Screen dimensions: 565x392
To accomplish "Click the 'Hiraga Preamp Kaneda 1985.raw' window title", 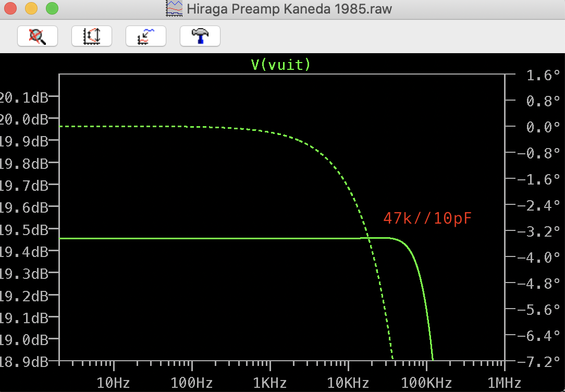I will pos(289,9).
